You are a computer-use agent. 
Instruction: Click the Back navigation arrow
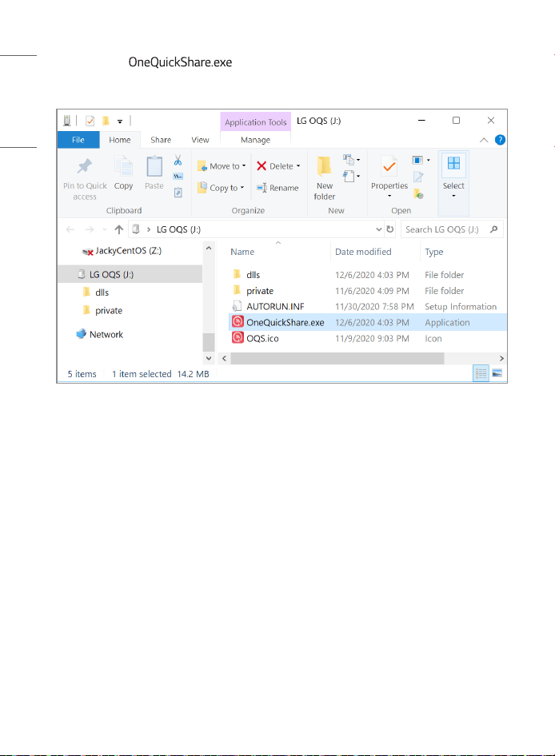click(x=70, y=229)
